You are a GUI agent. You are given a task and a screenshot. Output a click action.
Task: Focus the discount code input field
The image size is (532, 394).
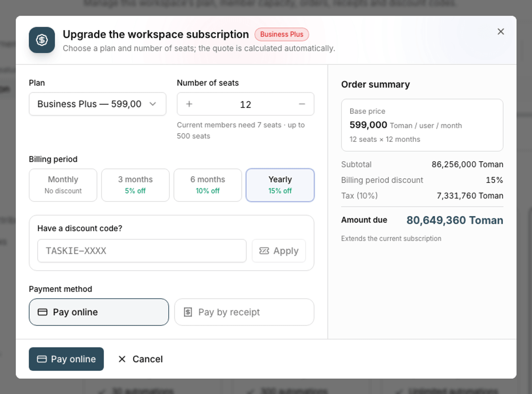[142, 251]
